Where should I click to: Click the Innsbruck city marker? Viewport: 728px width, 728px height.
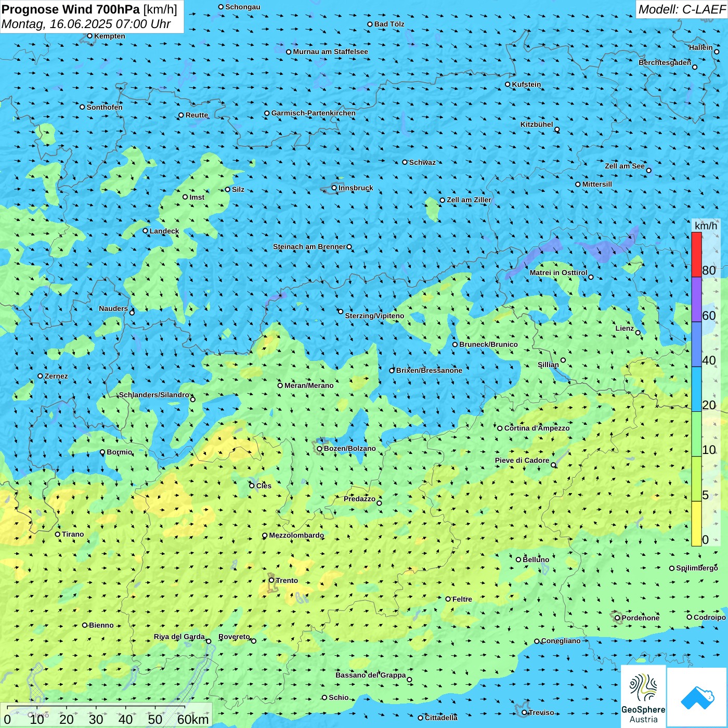point(334,188)
